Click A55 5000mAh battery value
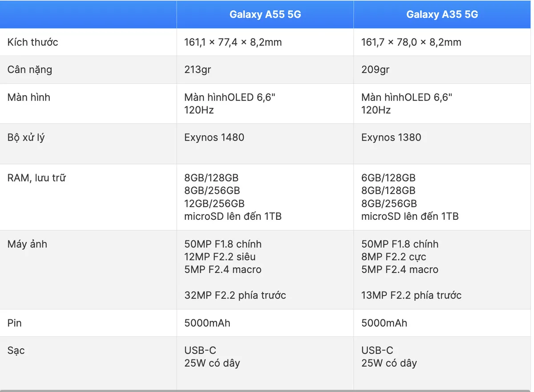 [x=207, y=323]
